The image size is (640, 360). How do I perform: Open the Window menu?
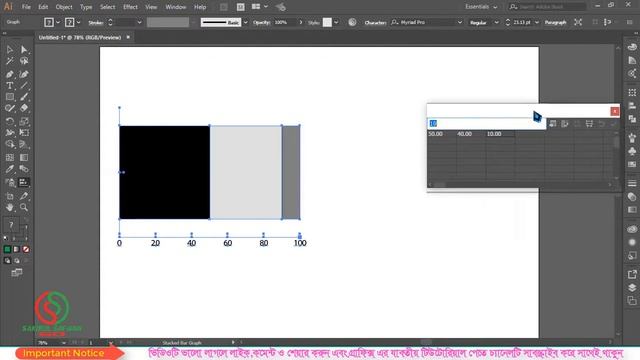click(x=176, y=7)
